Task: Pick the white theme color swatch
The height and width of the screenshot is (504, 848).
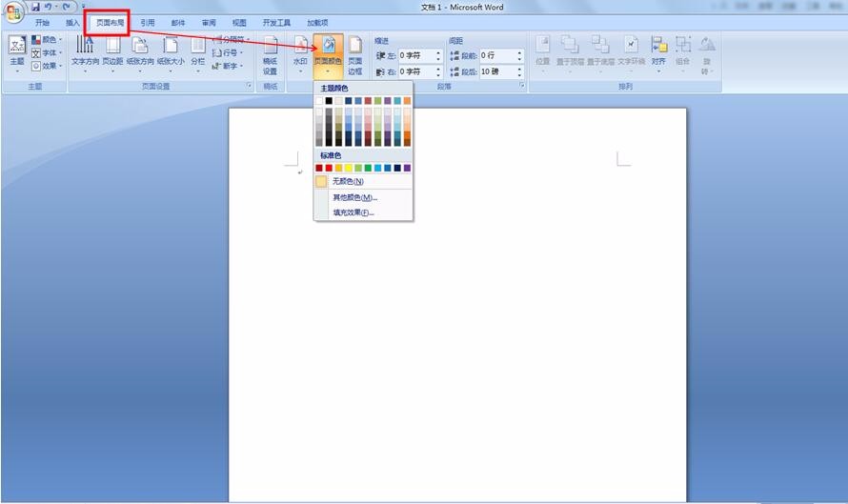Action: [x=319, y=101]
